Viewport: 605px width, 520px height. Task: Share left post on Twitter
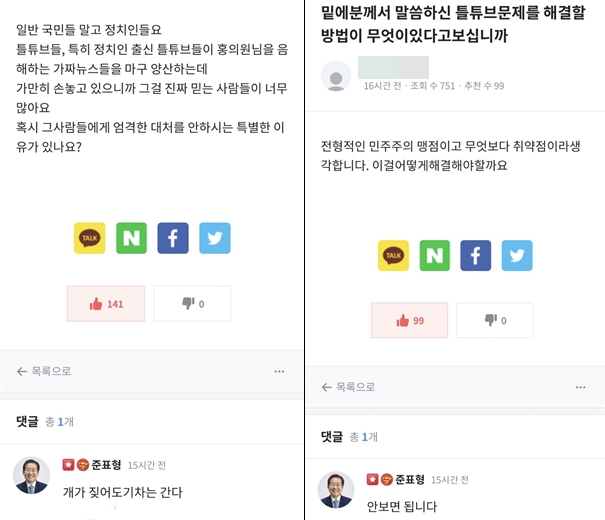[215, 238]
